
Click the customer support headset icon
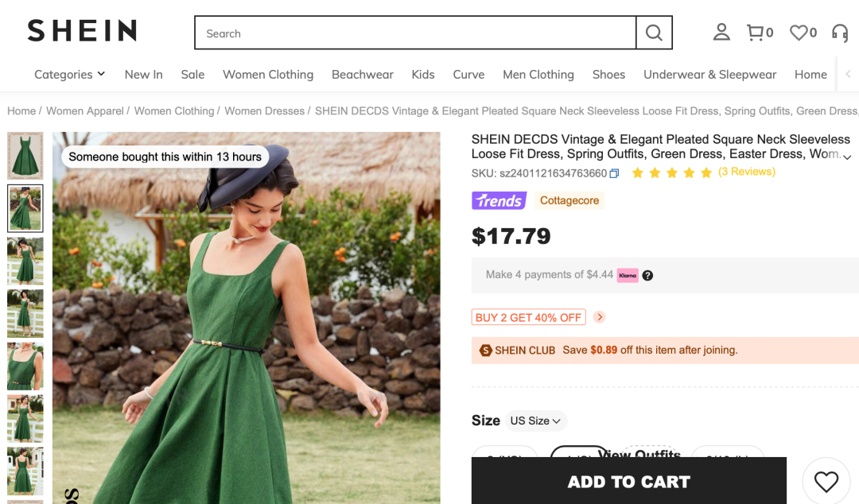pyautogui.click(x=840, y=33)
